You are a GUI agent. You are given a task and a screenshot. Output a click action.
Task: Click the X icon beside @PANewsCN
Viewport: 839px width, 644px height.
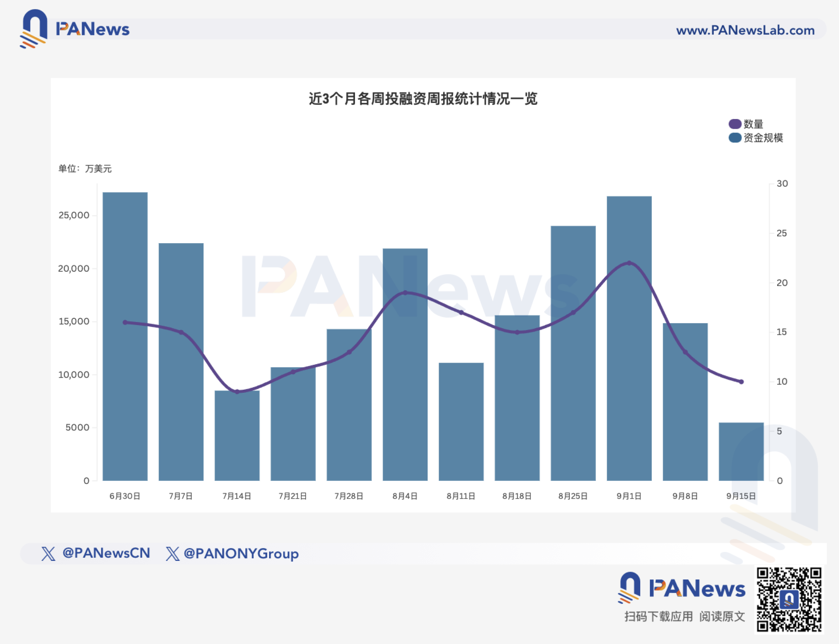(x=48, y=554)
